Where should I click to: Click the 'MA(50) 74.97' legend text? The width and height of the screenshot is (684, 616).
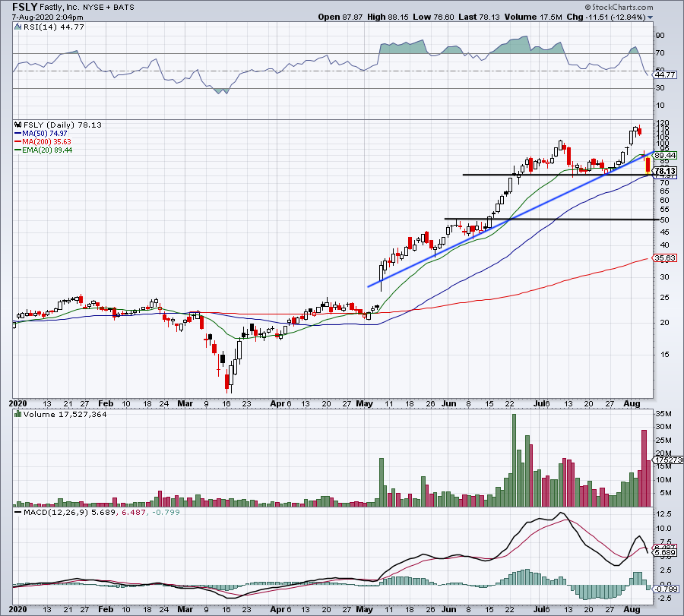(x=45, y=134)
